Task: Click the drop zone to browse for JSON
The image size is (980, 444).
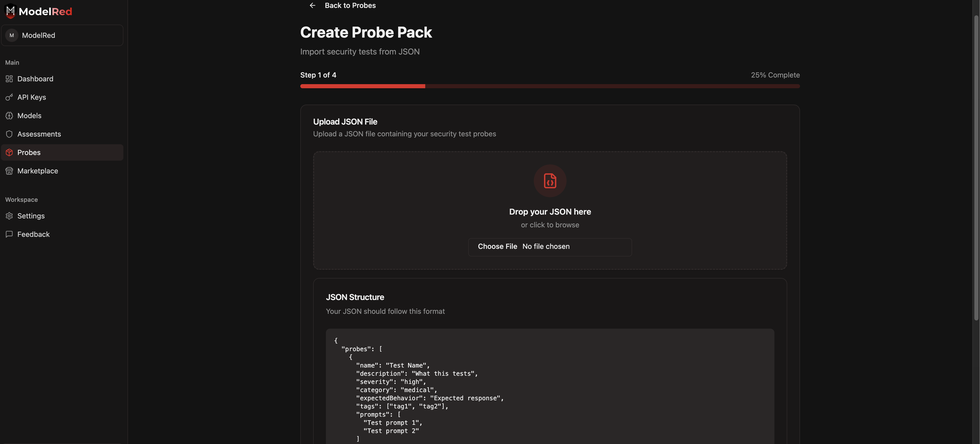Action: [550, 210]
